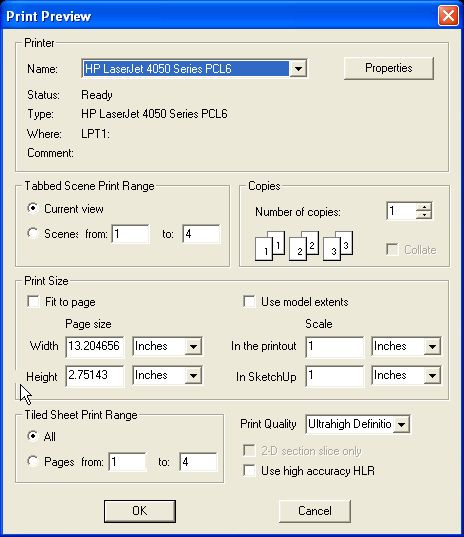Open In the printout units dropdown
This screenshot has width=464, height=537.
click(432, 346)
